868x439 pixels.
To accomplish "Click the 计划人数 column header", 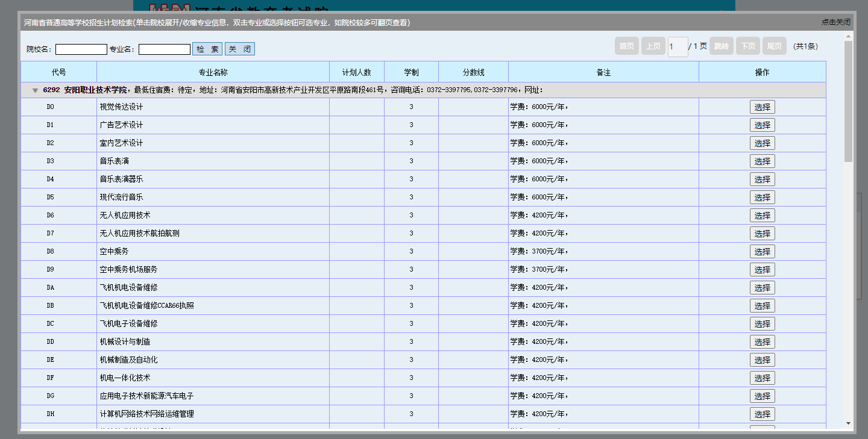I will (x=357, y=72).
